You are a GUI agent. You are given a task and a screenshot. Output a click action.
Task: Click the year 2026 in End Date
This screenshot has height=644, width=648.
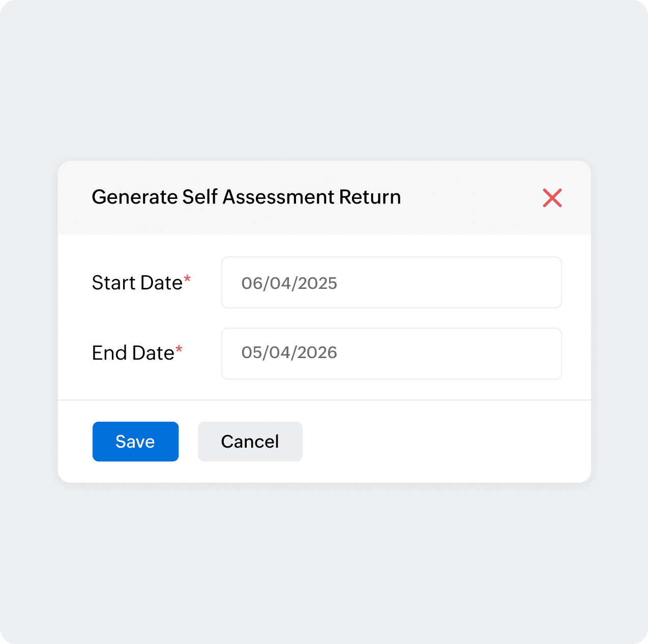[x=317, y=353]
